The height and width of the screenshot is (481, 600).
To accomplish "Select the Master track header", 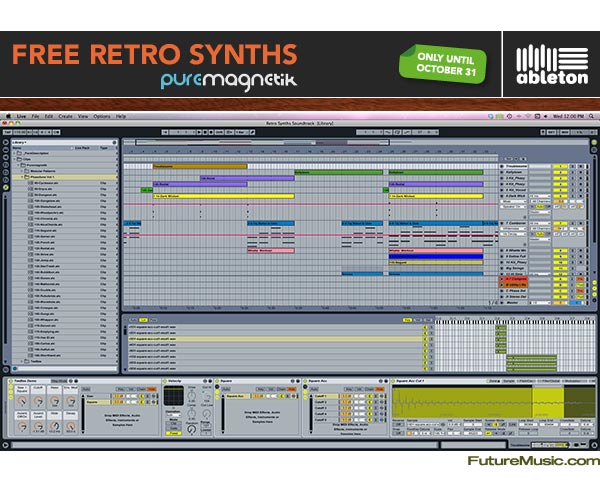I will click(x=513, y=303).
